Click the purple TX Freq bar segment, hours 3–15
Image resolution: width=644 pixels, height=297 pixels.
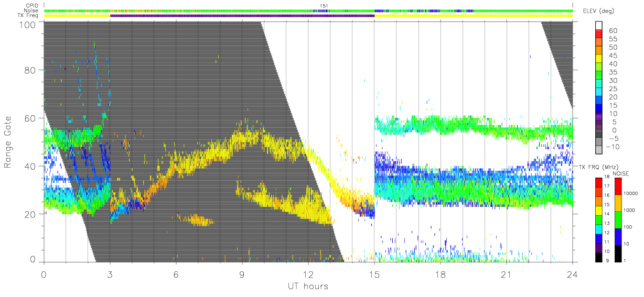point(242,16)
